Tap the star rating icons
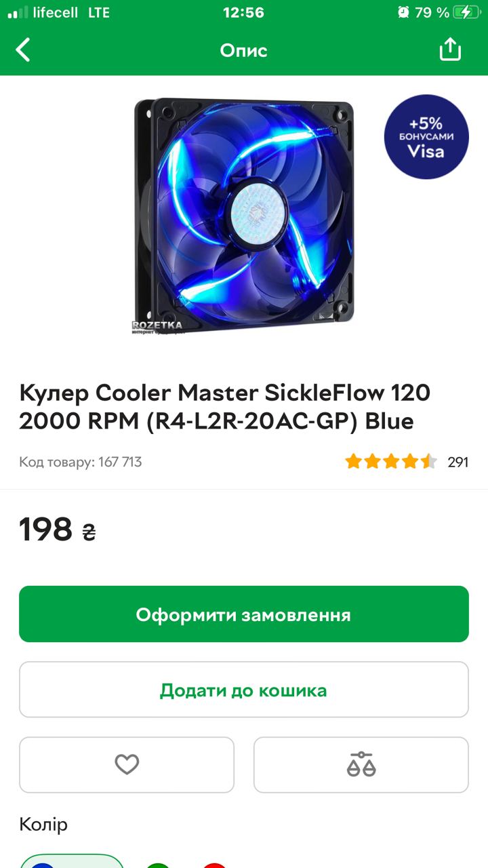 pyautogui.click(x=391, y=462)
